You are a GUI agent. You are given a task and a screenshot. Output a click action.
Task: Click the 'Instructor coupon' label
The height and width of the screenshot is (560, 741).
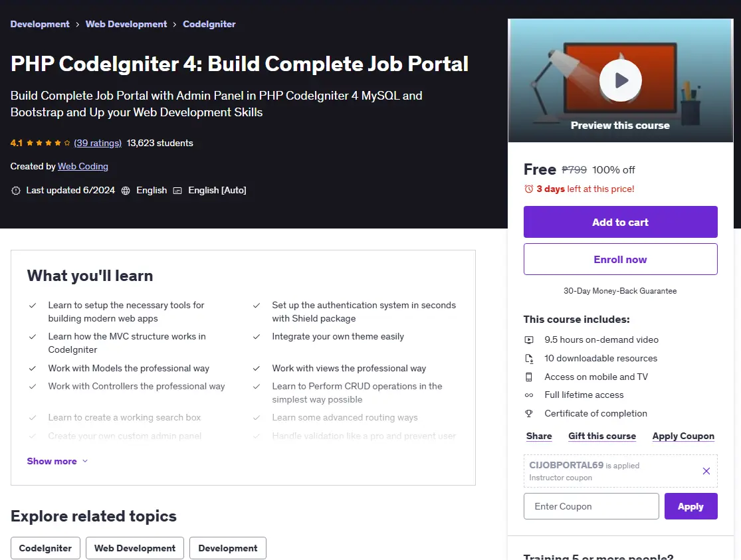560,478
